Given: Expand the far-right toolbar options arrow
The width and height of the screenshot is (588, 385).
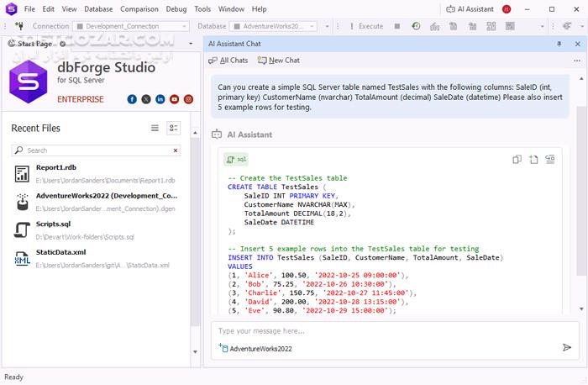Looking at the screenshot, I should pos(582,26).
